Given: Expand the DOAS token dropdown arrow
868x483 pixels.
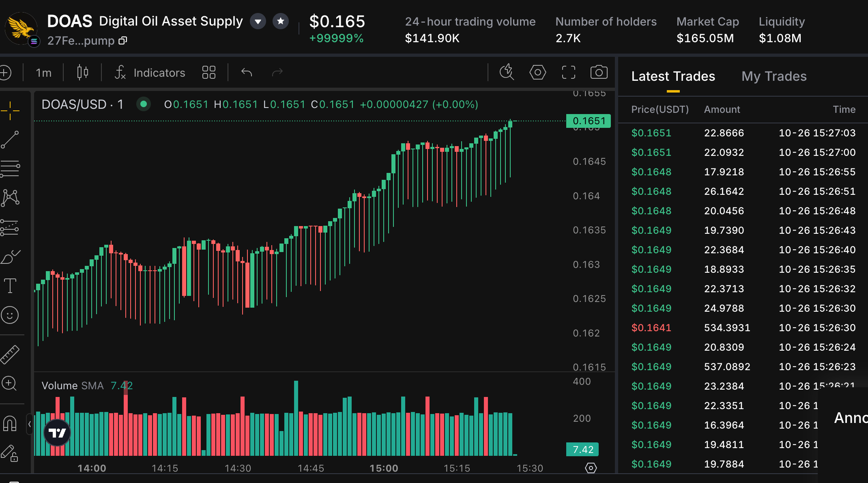Looking at the screenshot, I should [258, 21].
